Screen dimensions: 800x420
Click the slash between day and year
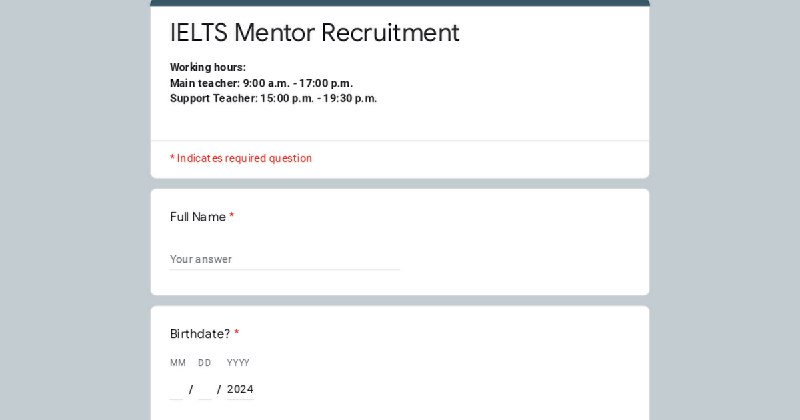(x=219, y=389)
